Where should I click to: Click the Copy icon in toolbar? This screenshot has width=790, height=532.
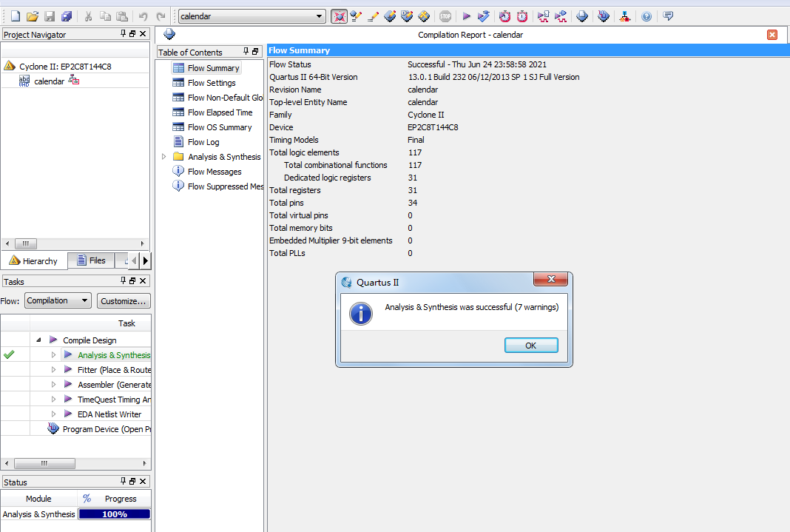[x=105, y=16]
